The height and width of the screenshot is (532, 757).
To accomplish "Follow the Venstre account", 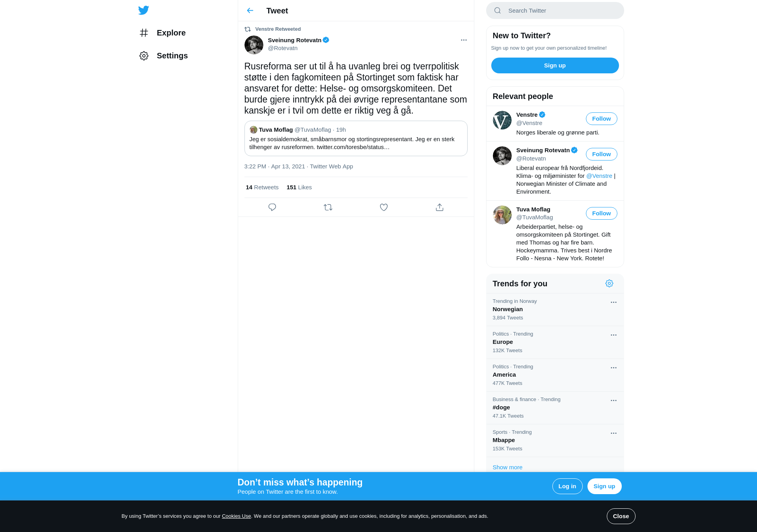I will (x=601, y=119).
